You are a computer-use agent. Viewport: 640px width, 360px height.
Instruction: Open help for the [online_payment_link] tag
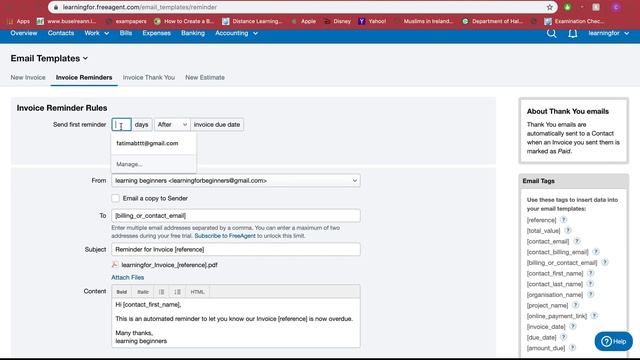tap(594, 316)
